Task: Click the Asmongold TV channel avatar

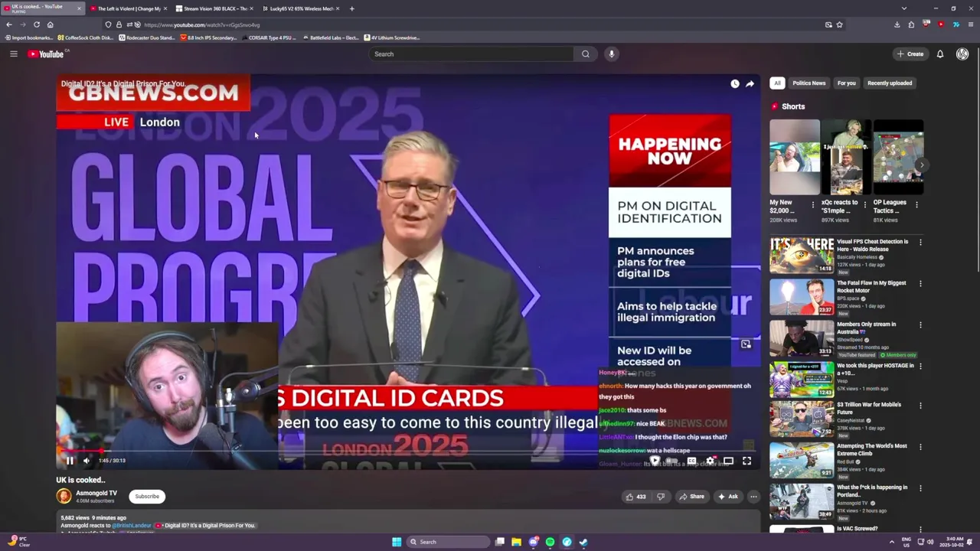Action: (64, 497)
